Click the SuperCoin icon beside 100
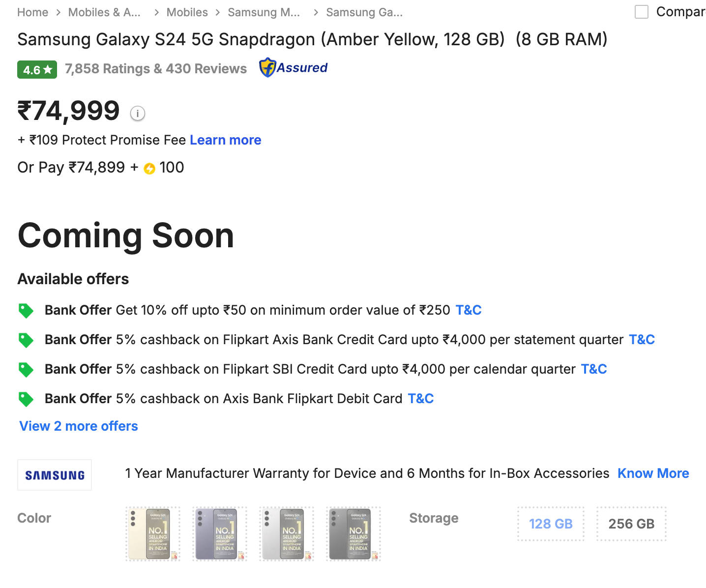 [149, 169]
